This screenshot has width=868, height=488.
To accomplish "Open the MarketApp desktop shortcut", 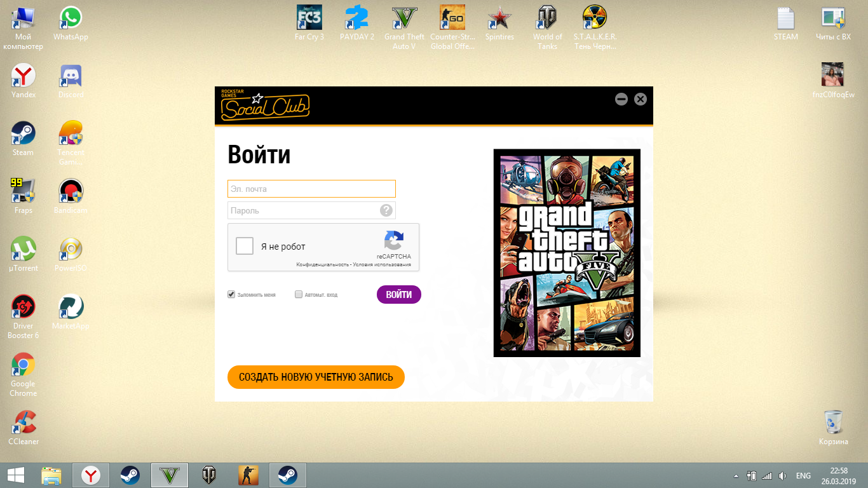I will point(71,313).
